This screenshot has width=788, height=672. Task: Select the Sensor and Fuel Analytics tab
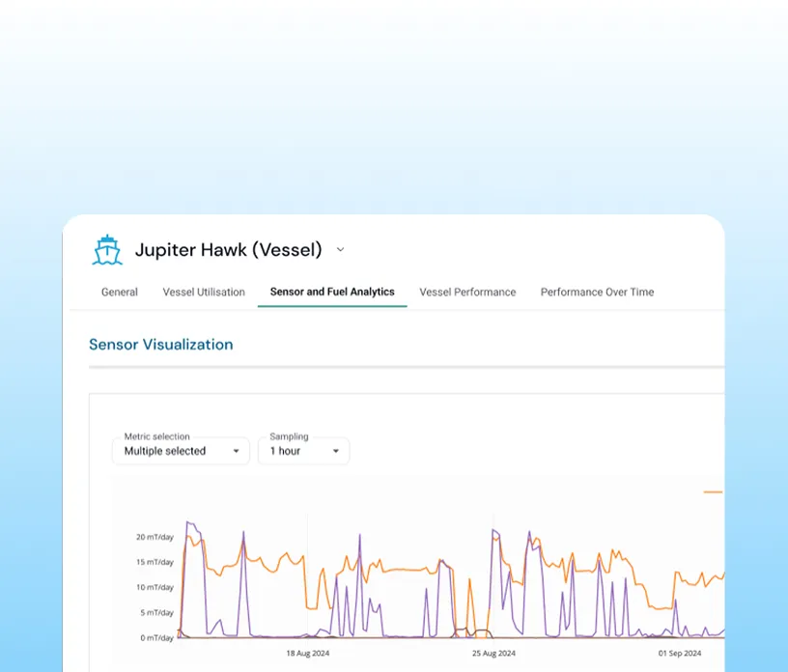point(332,292)
